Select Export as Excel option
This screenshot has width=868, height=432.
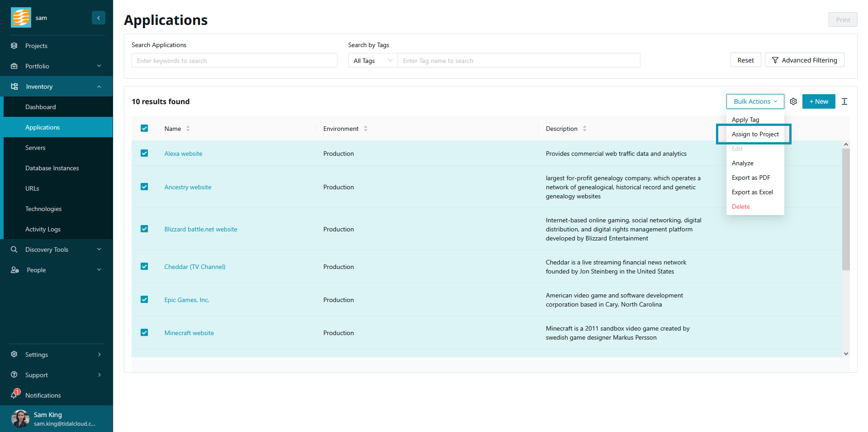[752, 192]
